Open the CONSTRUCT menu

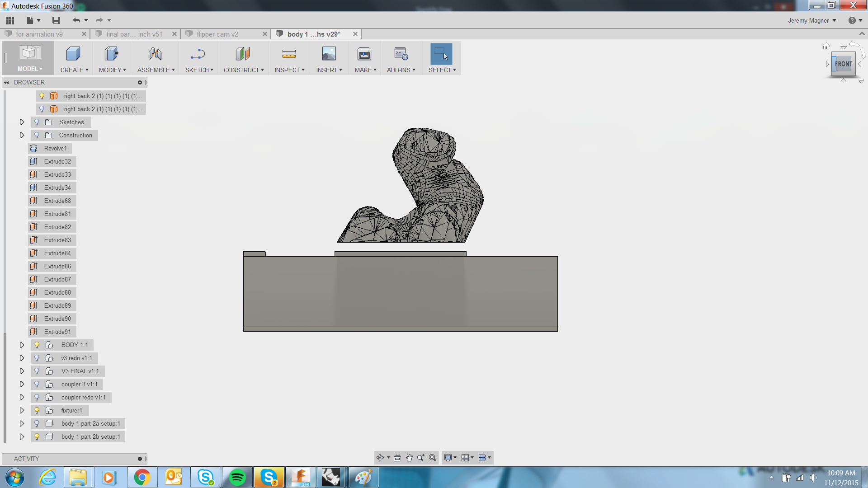[x=244, y=70]
